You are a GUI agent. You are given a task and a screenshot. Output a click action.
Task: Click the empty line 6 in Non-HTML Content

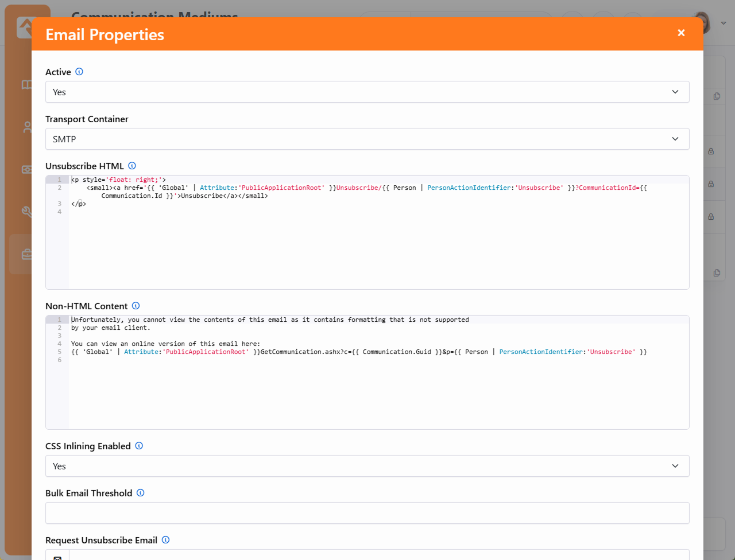(230, 360)
